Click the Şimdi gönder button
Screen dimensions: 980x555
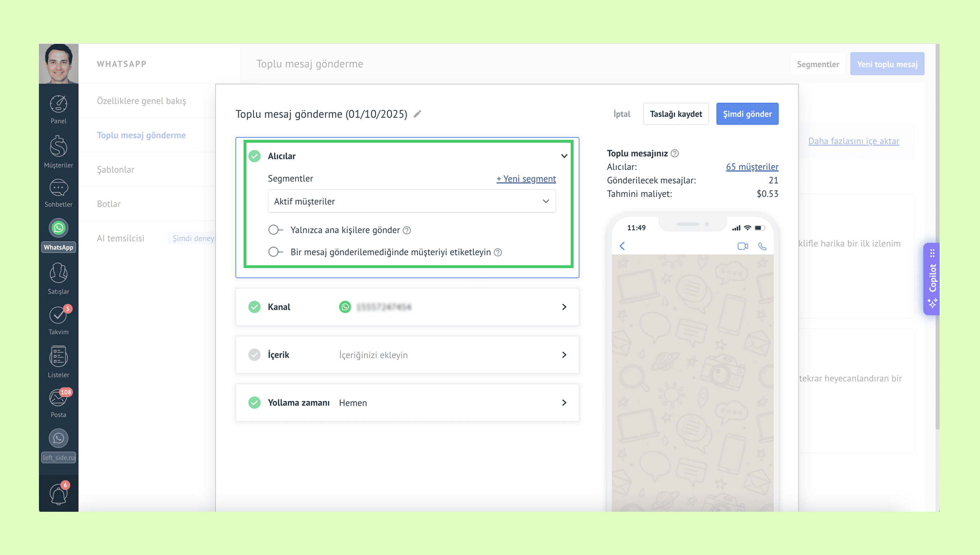[747, 114]
